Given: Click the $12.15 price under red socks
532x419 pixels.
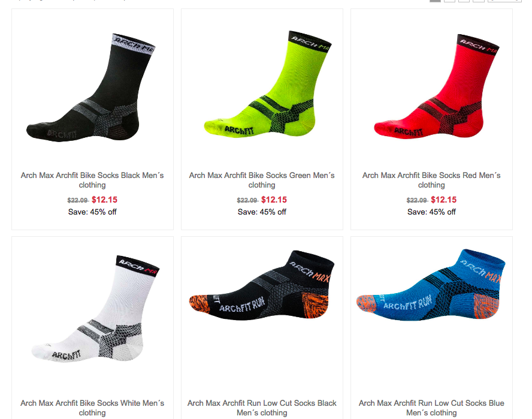Looking at the screenshot, I should [444, 200].
